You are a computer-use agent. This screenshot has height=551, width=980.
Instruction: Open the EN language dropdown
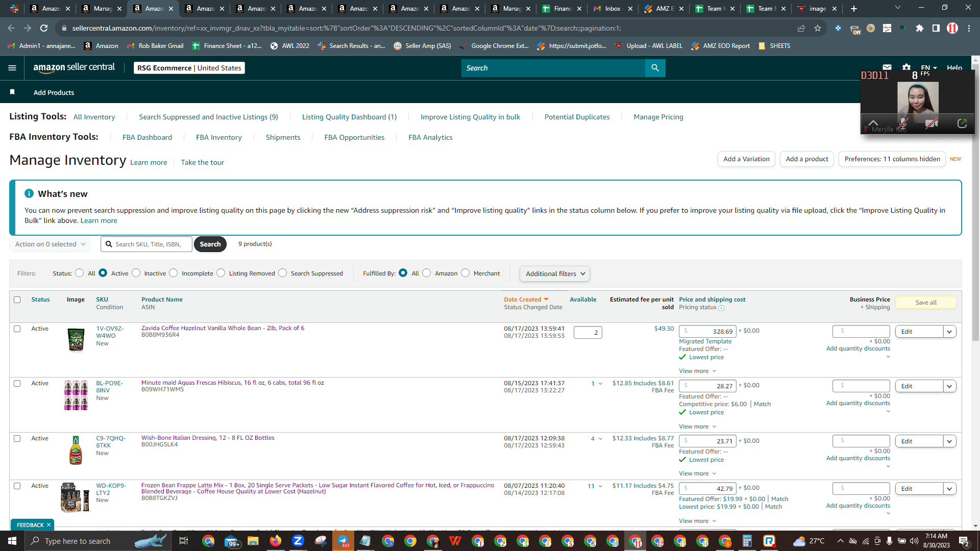(929, 68)
